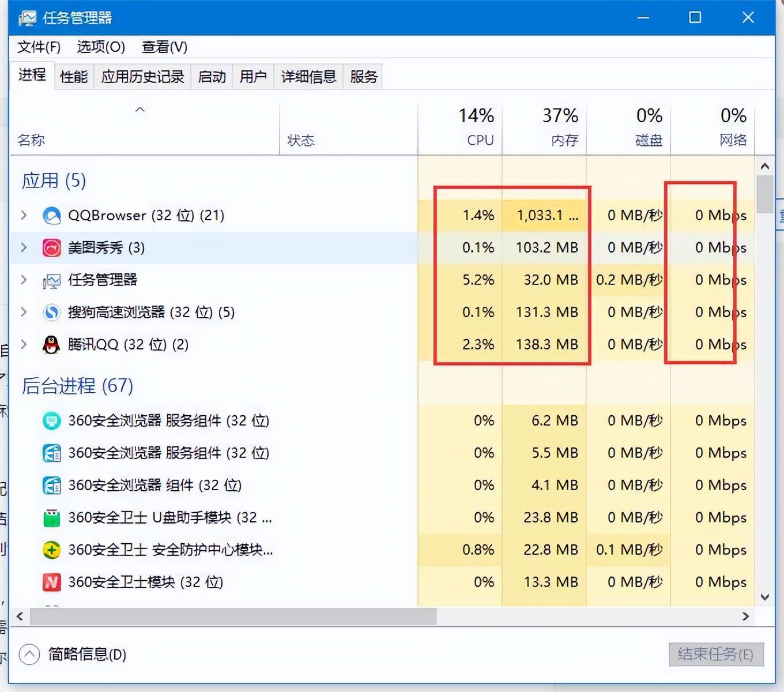The height and width of the screenshot is (692, 784).
Task: Select the 后台进程 (67) group header
Action: (77, 386)
